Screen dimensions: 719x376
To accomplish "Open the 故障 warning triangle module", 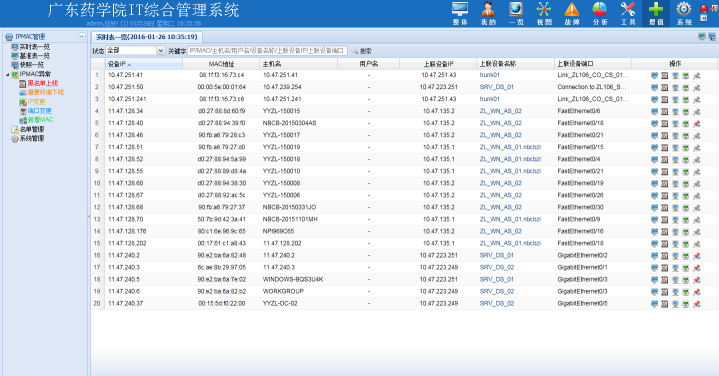I will (x=572, y=13).
